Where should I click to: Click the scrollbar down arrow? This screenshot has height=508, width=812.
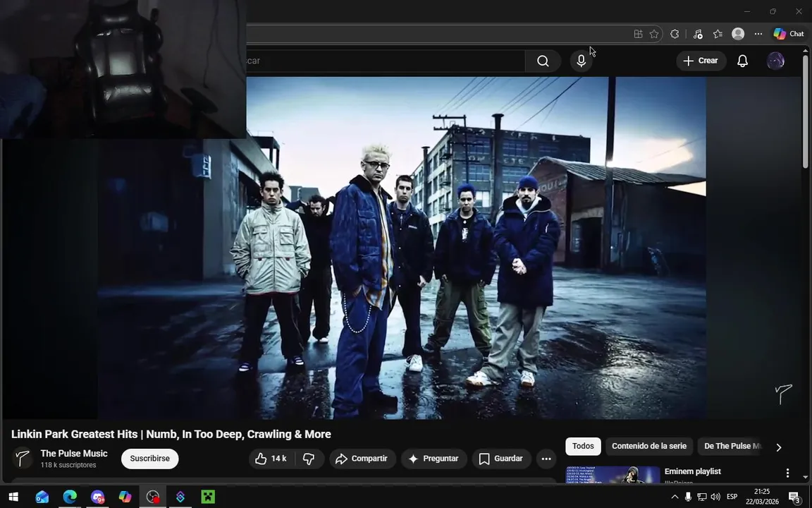805,477
